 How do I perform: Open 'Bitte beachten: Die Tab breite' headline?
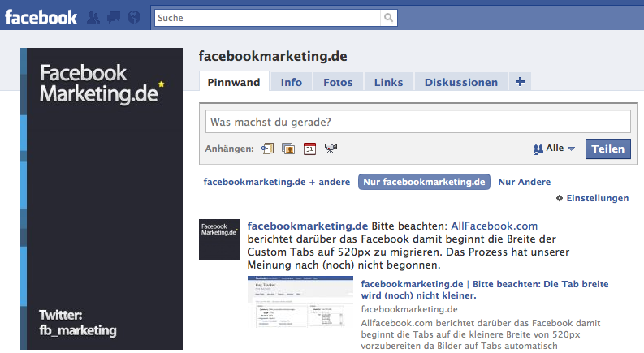tap(485, 290)
